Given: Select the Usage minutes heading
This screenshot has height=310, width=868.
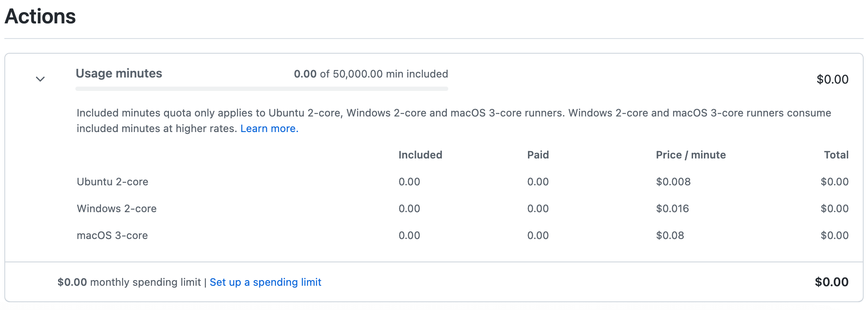Looking at the screenshot, I should 119,74.
